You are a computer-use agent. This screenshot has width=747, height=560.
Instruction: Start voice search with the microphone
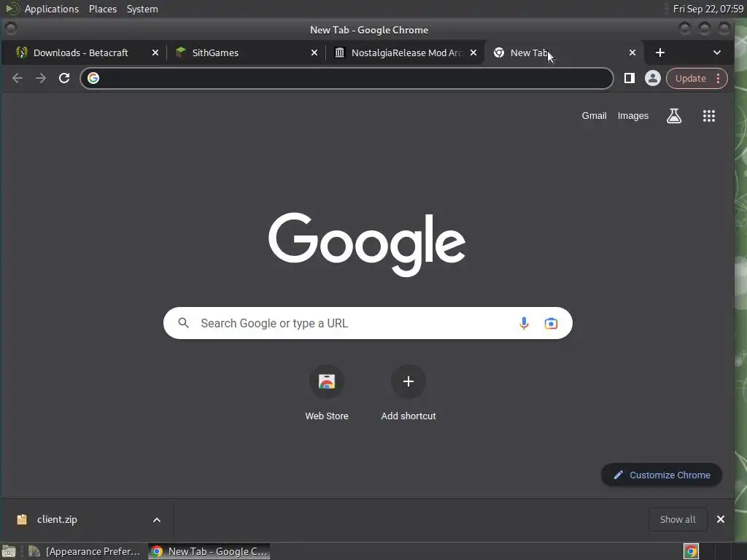click(x=524, y=323)
